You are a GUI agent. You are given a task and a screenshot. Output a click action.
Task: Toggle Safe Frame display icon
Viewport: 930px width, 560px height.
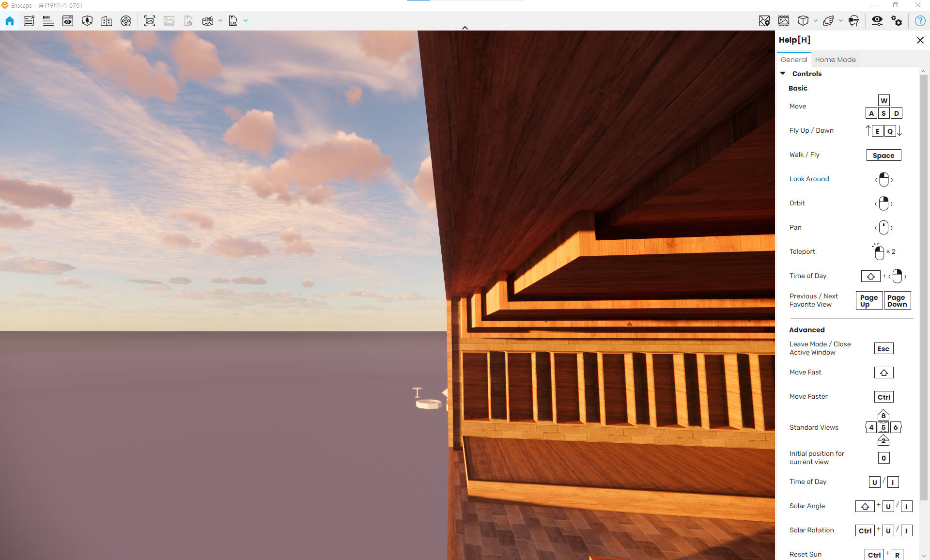(x=784, y=21)
